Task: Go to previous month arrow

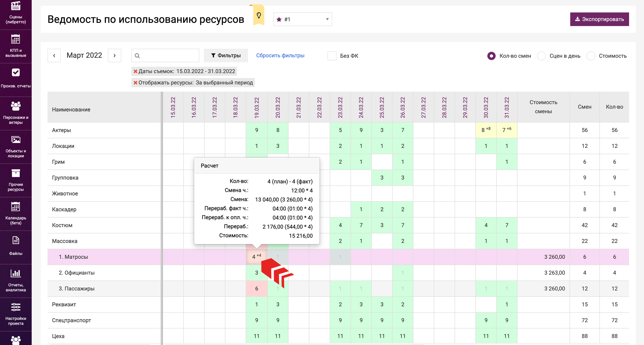Action: point(54,55)
